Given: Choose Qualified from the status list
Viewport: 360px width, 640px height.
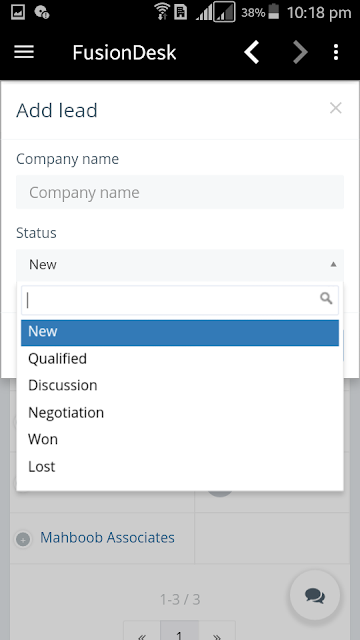Looking at the screenshot, I should click(180, 358).
